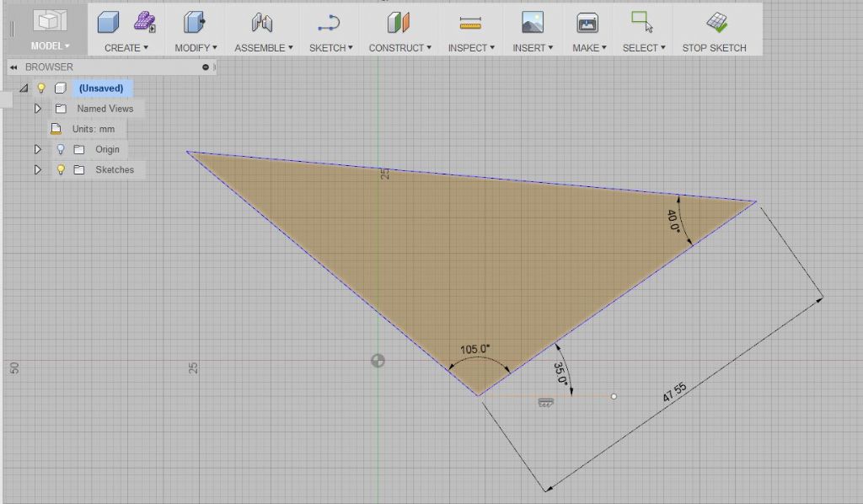
Task: Click the Select window-cursor icon
Action: click(641, 22)
